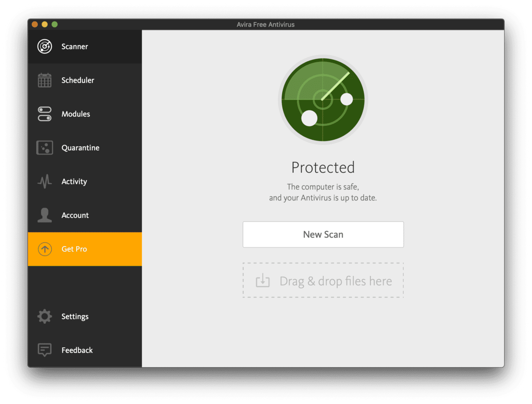Click the Protected status text
This screenshot has width=532, height=404.
pos(323,167)
